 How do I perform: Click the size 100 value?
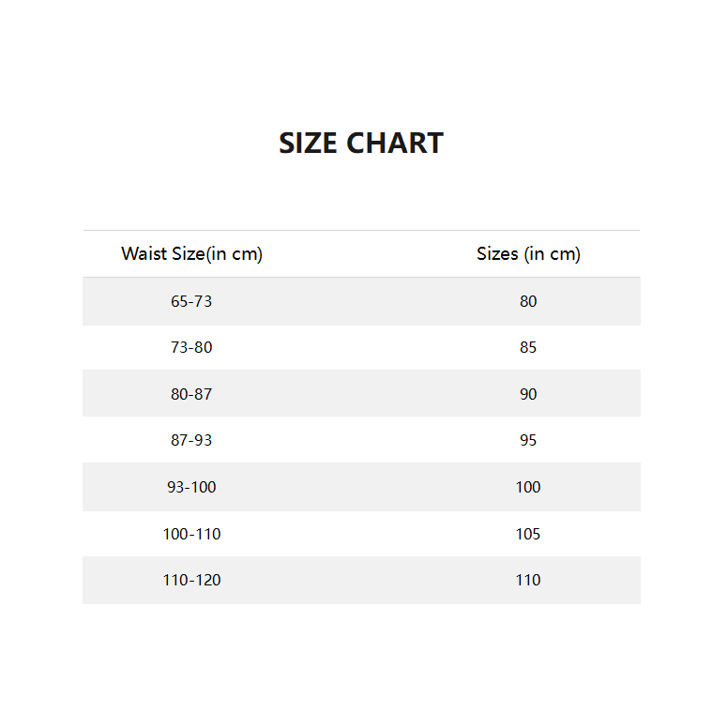[x=528, y=487]
